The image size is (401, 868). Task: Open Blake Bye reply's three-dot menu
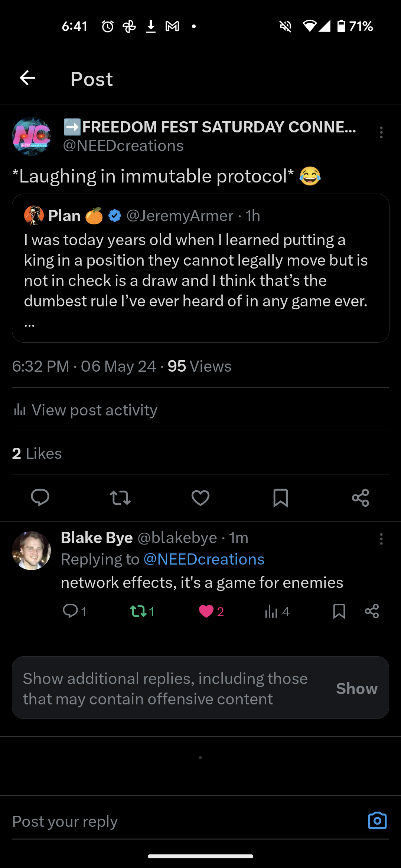pos(381,539)
